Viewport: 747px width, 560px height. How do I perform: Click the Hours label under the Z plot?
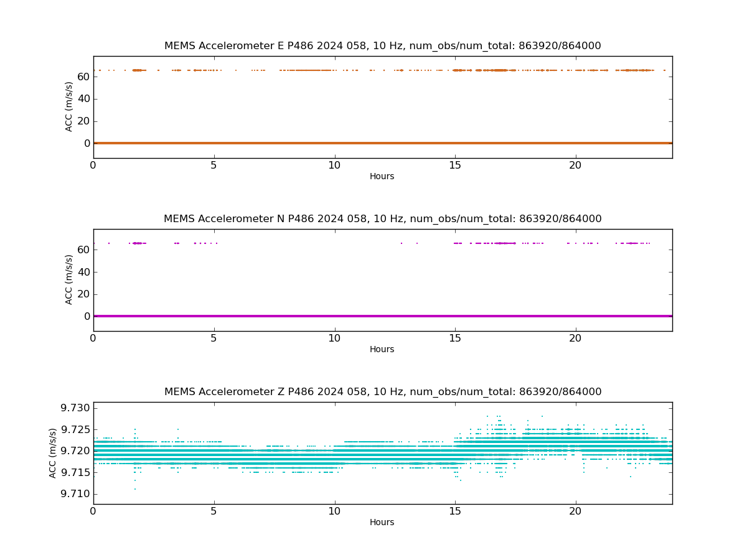coord(382,523)
